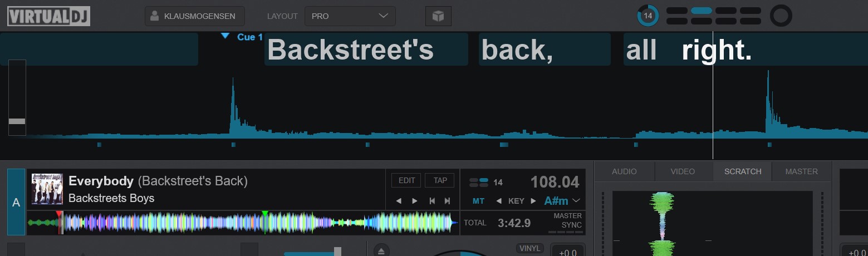Toggle MT master tempo
The width and height of the screenshot is (868, 256).
tap(478, 201)
